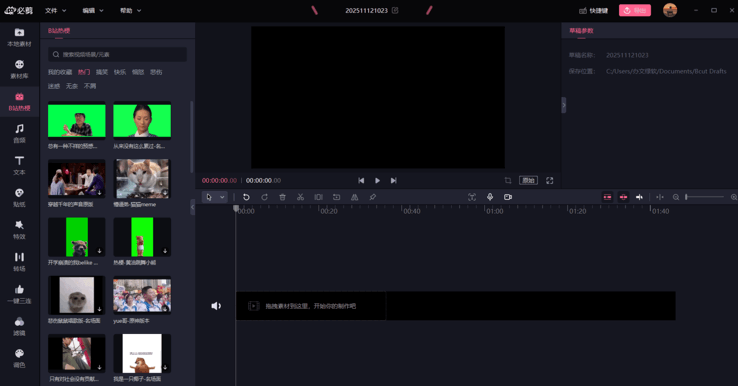Toggle the second pink link button in timeline toolbar
Viewport: 738px width, 386px height.
tap(623, 197)
